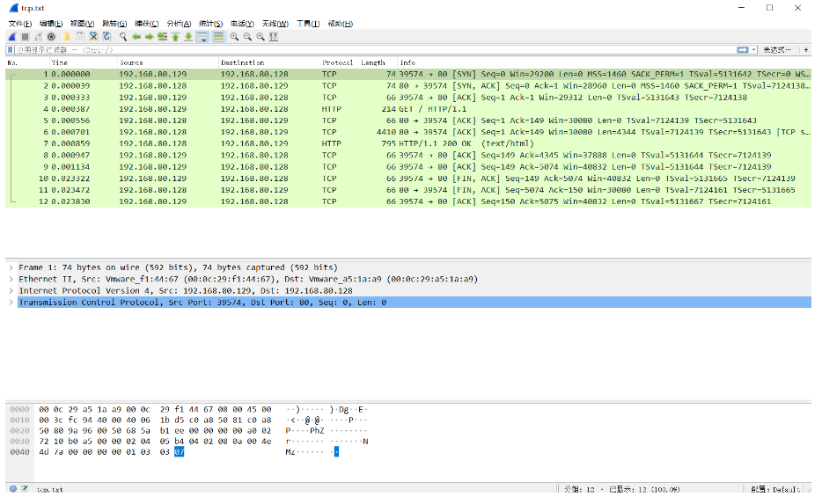
Task: Go back in packet history arrow
Action: pyautogui.click(x=136, y=37)
